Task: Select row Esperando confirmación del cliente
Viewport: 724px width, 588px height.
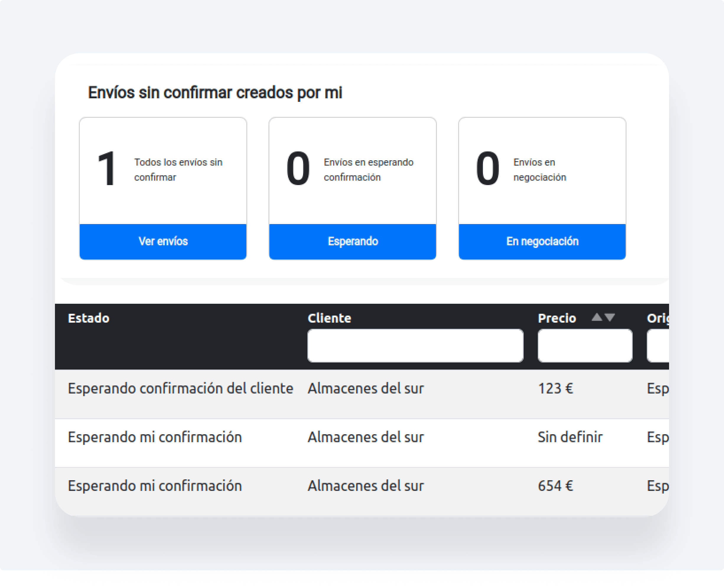Action: [x=180, y=388]
